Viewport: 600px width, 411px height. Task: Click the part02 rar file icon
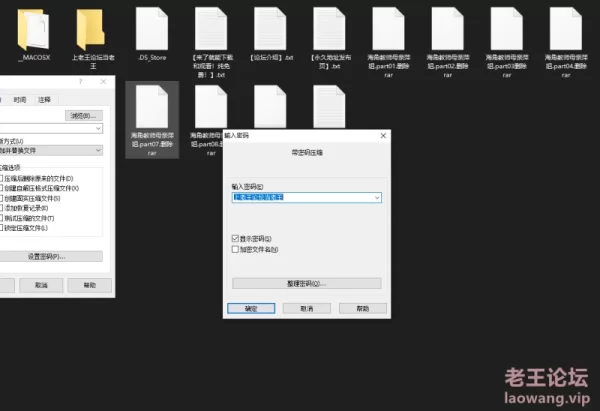pos(448,29)
